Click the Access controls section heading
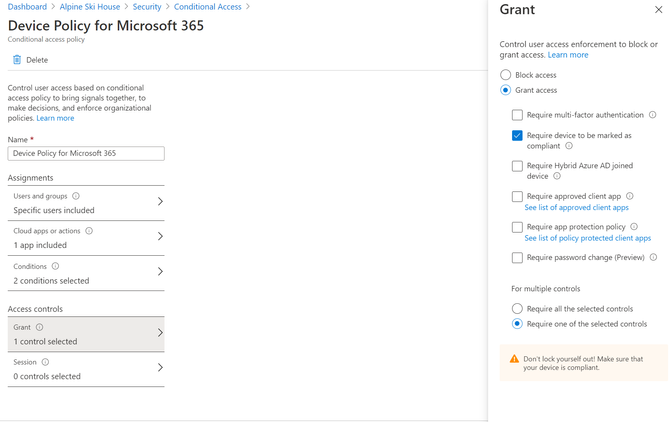 35,309
